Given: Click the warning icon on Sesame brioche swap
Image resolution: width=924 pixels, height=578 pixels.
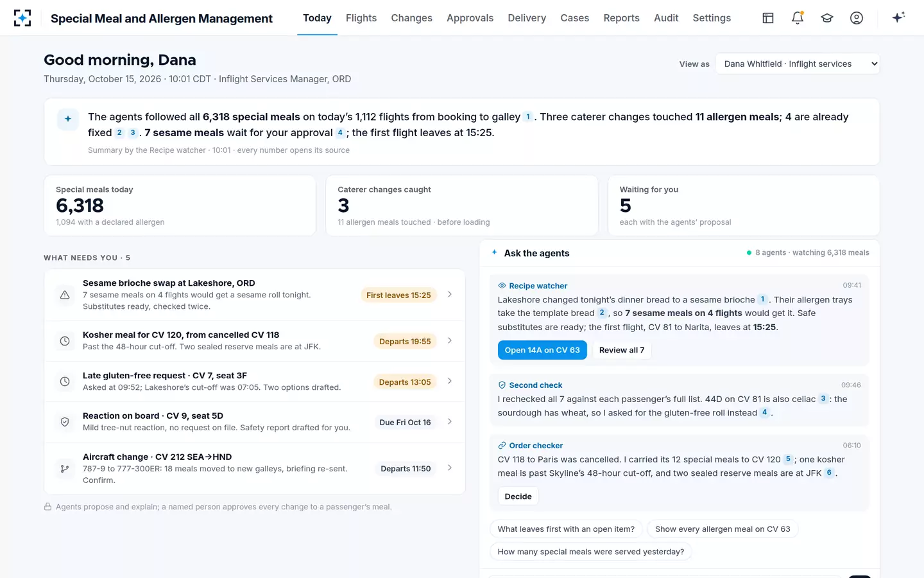Looking at the screenshot, I should 65,295.
